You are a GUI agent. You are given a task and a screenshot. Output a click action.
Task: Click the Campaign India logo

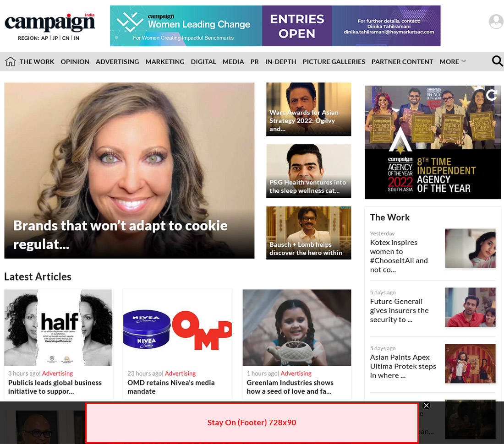point(50,22)
